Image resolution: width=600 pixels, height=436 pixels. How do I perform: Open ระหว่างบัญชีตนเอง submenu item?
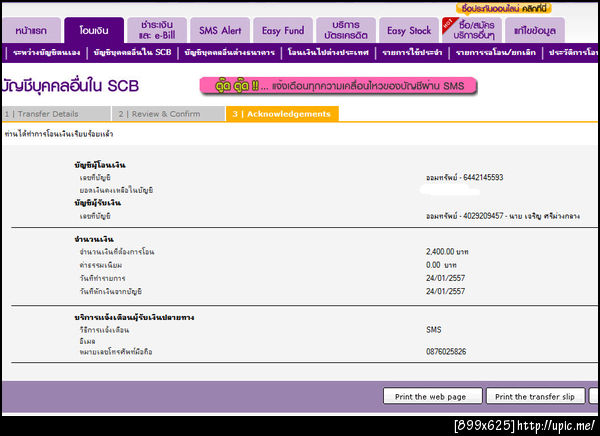point(47,52)
